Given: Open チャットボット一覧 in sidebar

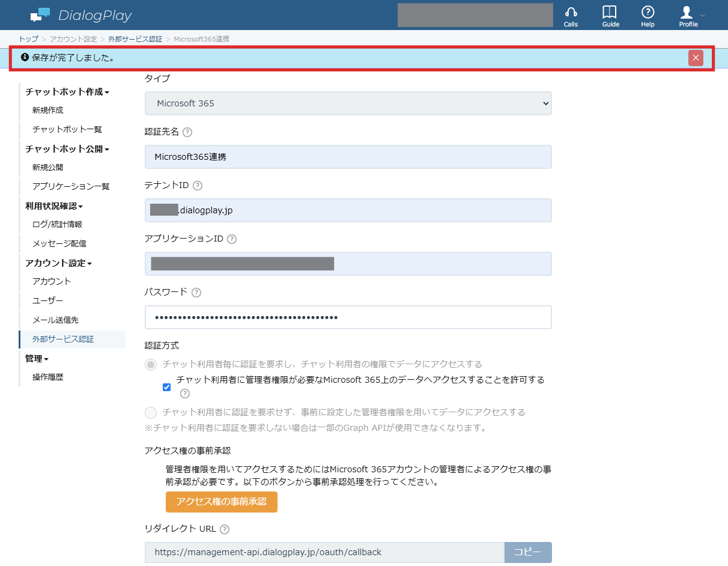Looking at the screenshot, I should point(67,130).
